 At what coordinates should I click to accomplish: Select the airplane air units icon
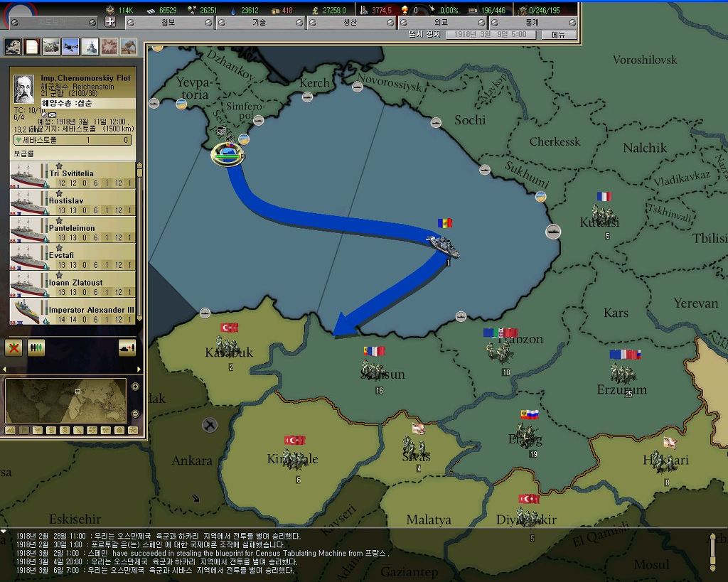point(70,47)
